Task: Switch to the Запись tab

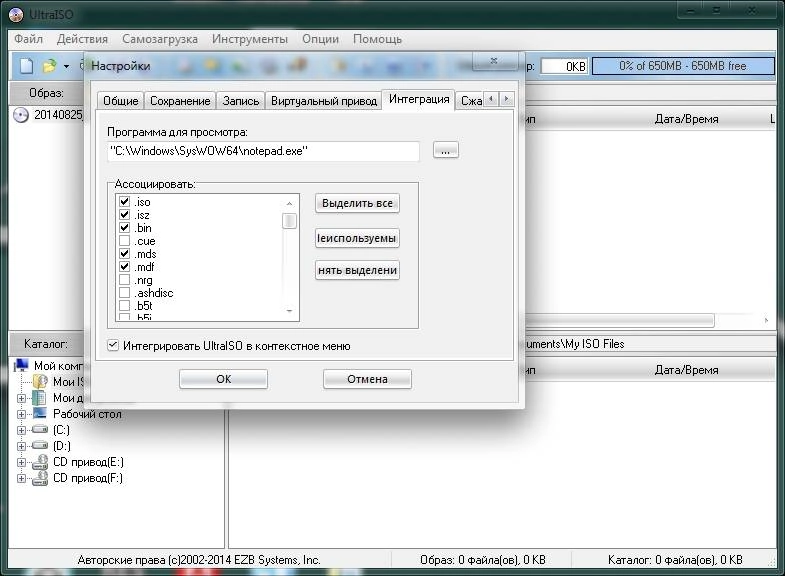Action: coord(241,101)
